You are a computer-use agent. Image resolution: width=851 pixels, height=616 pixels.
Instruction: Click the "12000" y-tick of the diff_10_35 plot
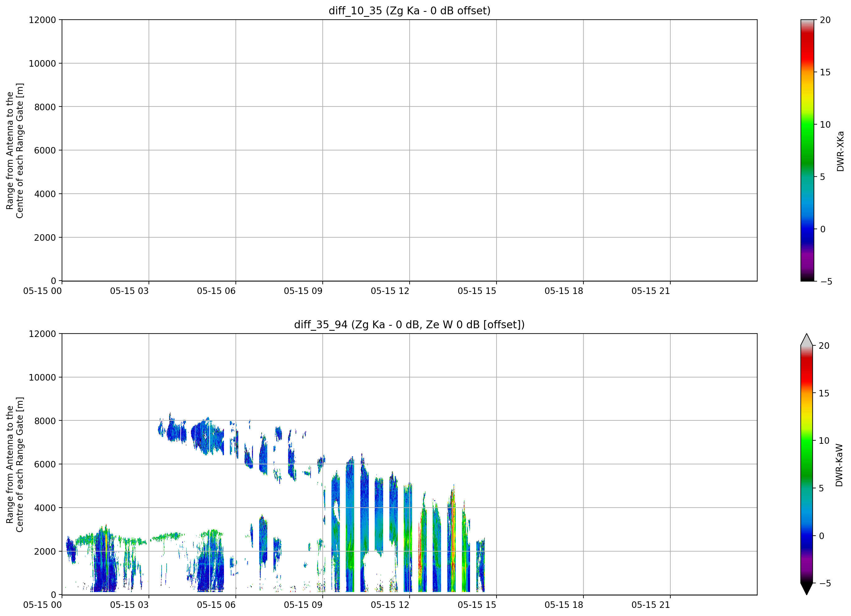42,20
